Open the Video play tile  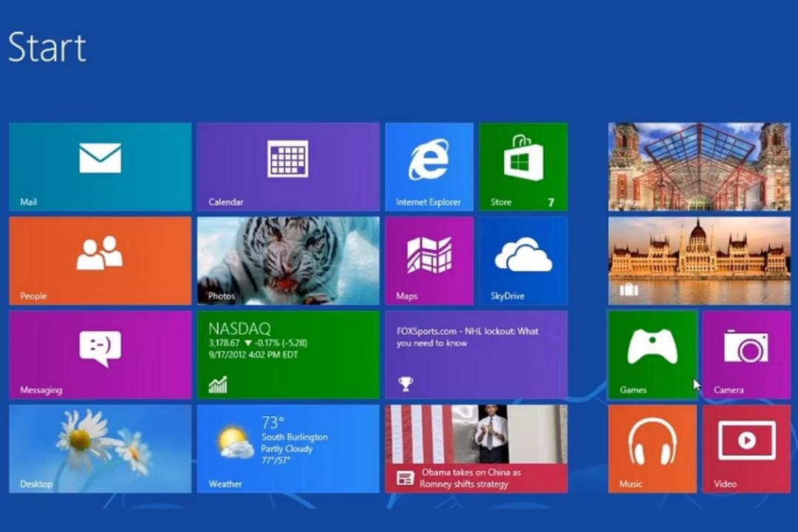coord(746,449)
